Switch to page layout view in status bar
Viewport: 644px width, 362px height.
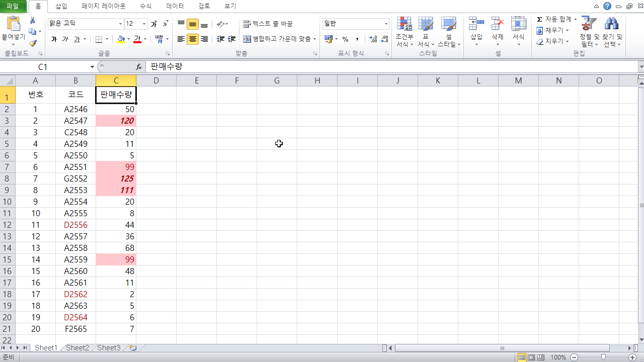pos(531,357)
